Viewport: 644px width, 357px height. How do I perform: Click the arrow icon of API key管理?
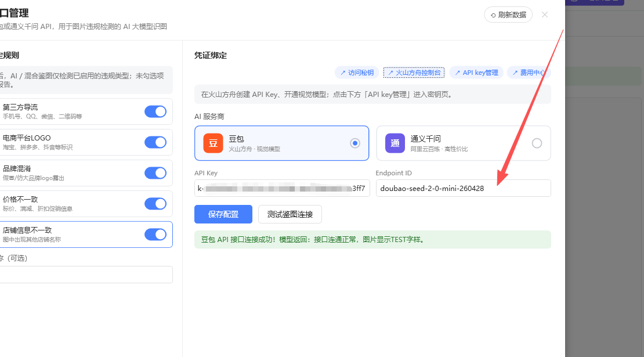[x=458, y=73]
